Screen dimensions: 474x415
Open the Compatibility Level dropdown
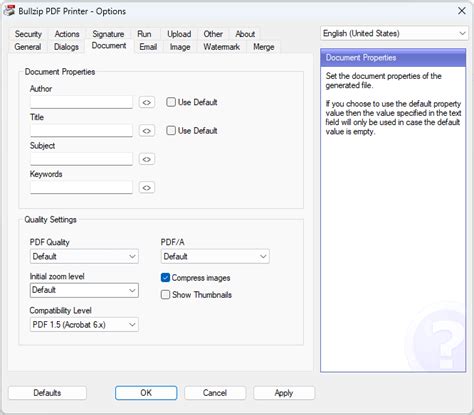click(x=84, y=325)
